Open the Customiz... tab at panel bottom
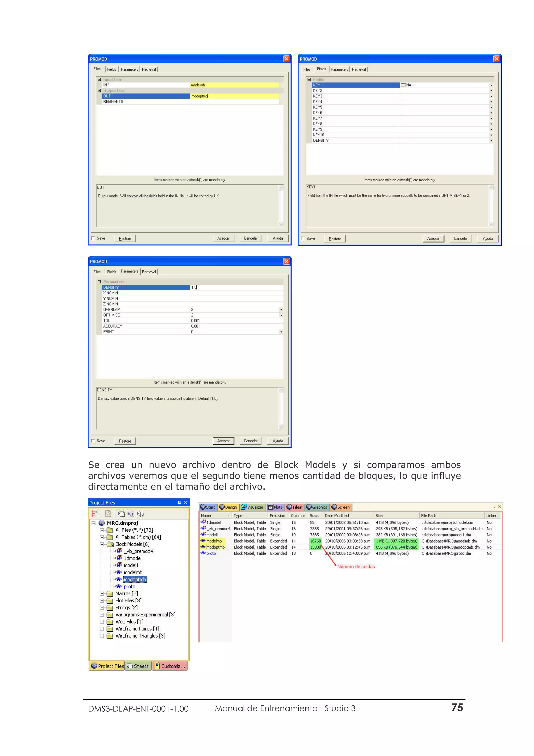The width and height of the screenshot is (534, 756). (171, 666)
